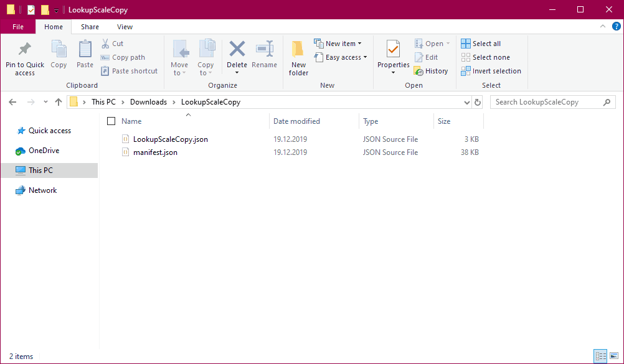
Task: Open Properties using the ribbon icon
Action: point(393,49)
